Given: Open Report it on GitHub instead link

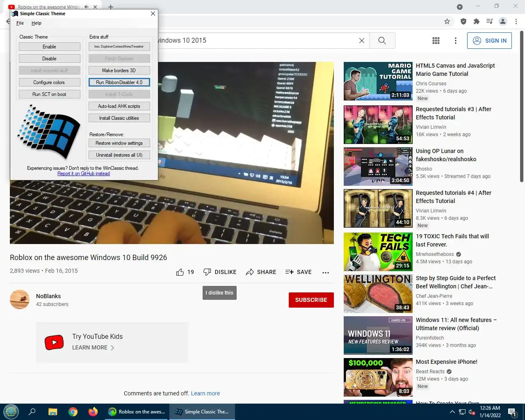Looking at the screenshot, I should coord(84,173).
